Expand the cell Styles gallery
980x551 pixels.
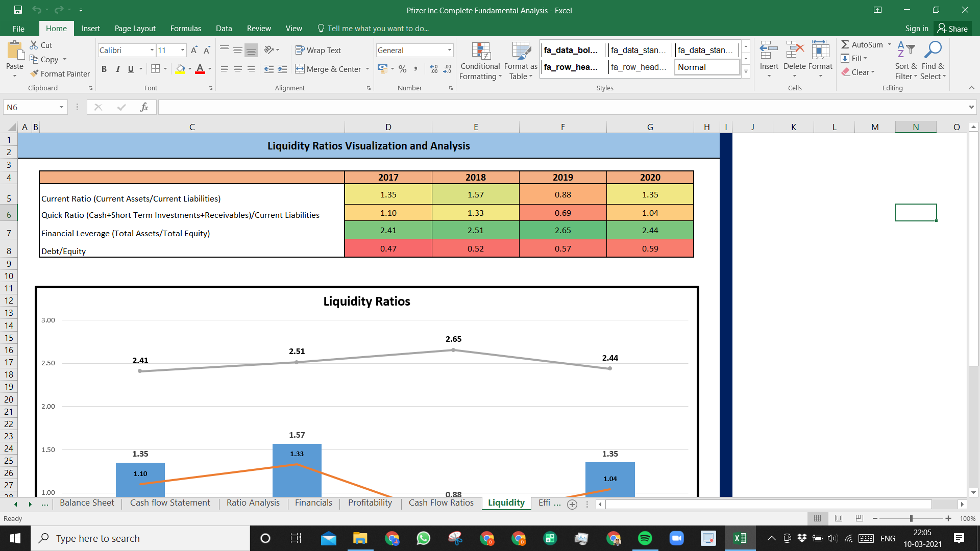(x=746, y=72)
